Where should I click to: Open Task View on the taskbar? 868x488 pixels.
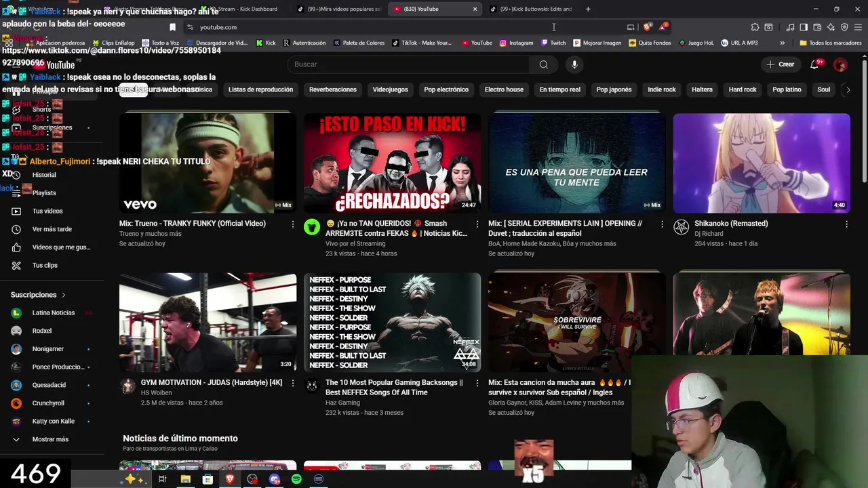point(163,479)
